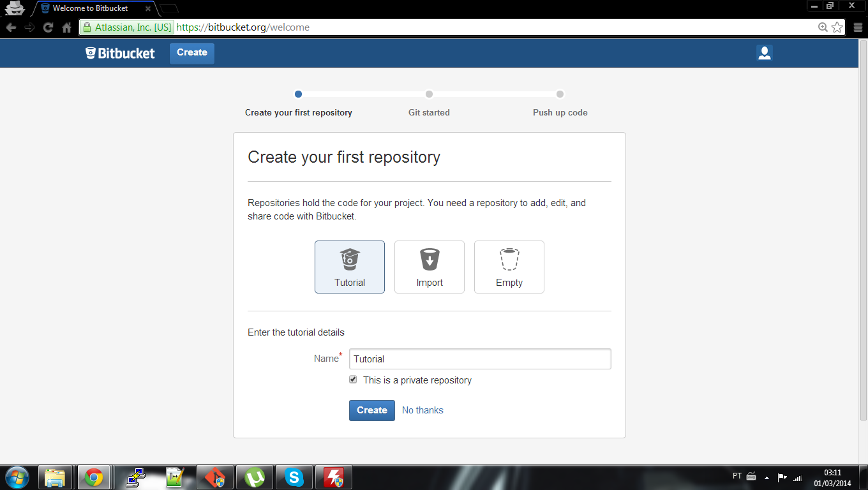Open the network signal tray icon

[x=797, y=477]
